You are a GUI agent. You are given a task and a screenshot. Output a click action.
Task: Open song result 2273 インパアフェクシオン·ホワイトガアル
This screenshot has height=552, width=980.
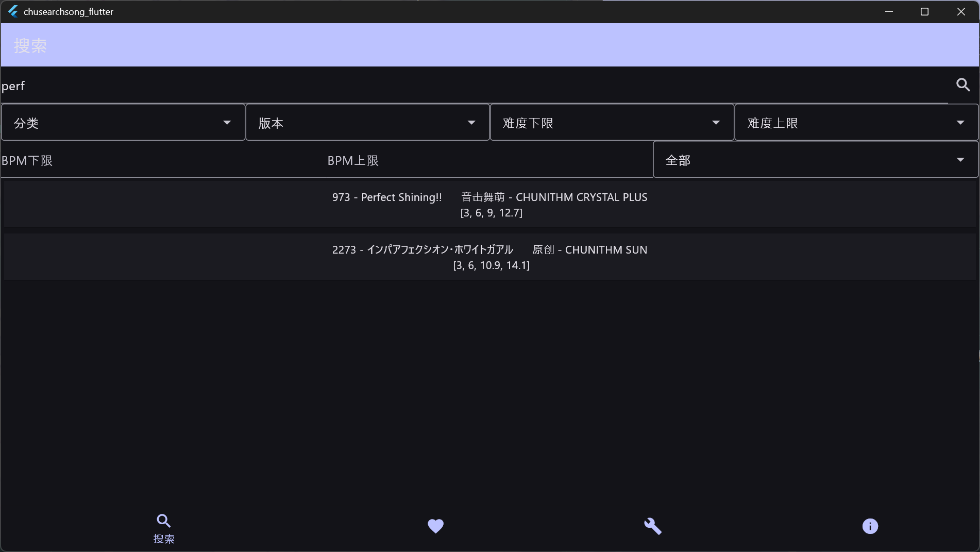coord(490,257)
